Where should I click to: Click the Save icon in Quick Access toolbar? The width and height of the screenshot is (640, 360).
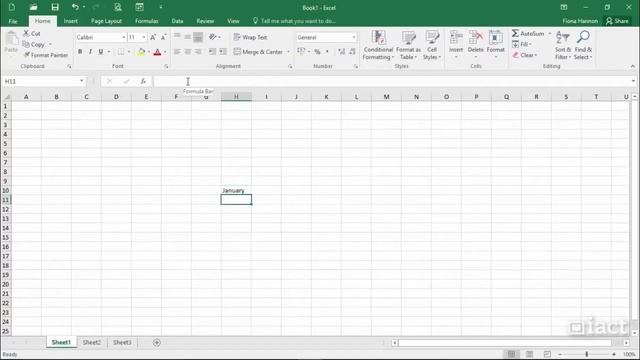click(55, 7)
